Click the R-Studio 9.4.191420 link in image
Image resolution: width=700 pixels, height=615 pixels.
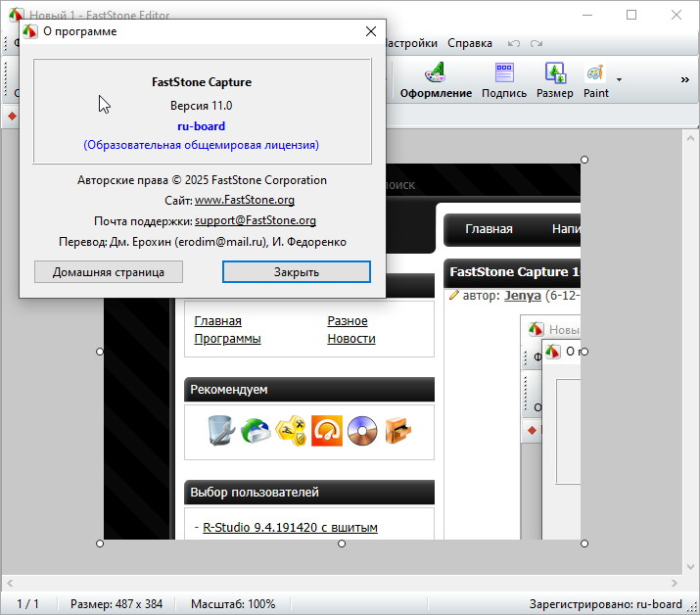[x=290, y=528]
